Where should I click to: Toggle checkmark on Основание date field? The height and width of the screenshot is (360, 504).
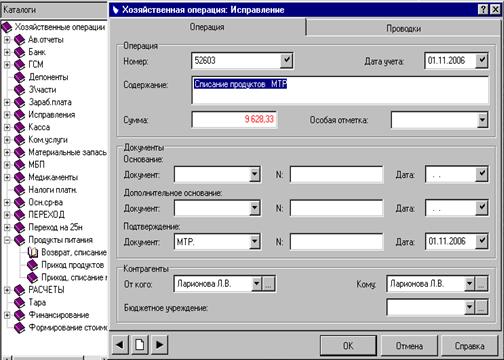pyautogui.click(x=482, y=174)
